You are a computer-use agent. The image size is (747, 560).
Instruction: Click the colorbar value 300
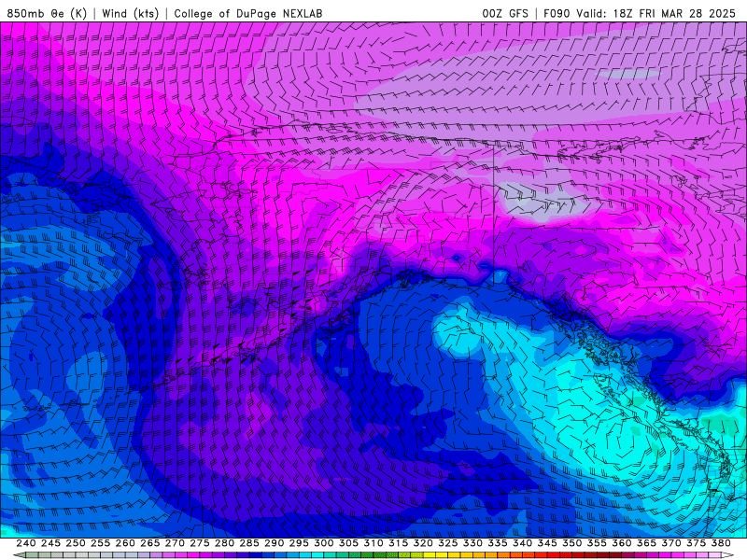point(324,543)
